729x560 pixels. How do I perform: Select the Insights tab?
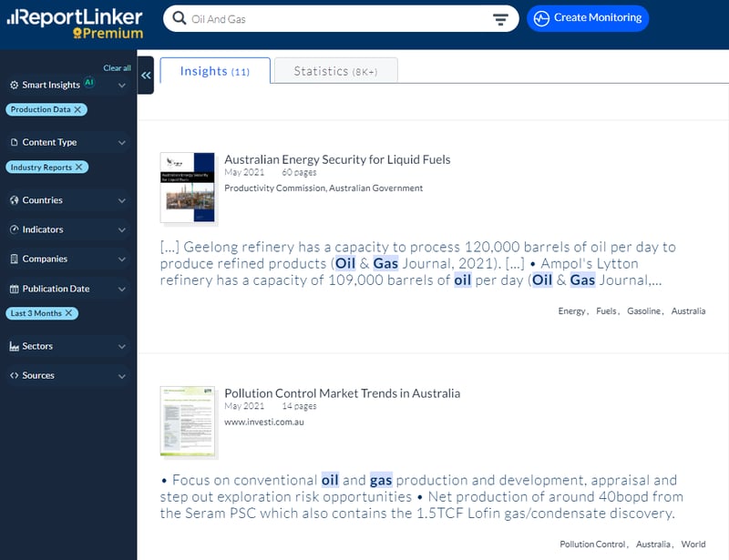pos(214,71)
